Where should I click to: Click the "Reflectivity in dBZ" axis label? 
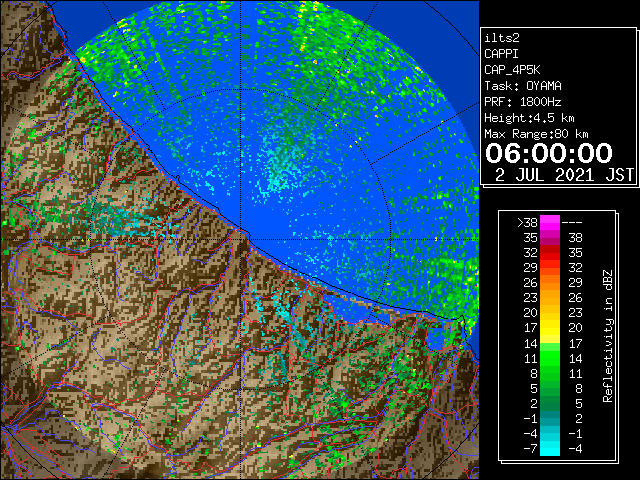(x=608, y=336)
